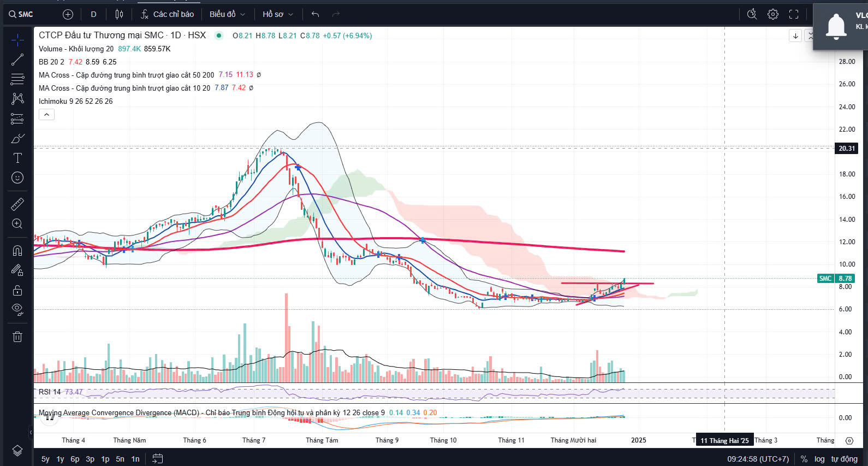Select the MACD indicator legend

pyautogui.click(x=212, y=412)
